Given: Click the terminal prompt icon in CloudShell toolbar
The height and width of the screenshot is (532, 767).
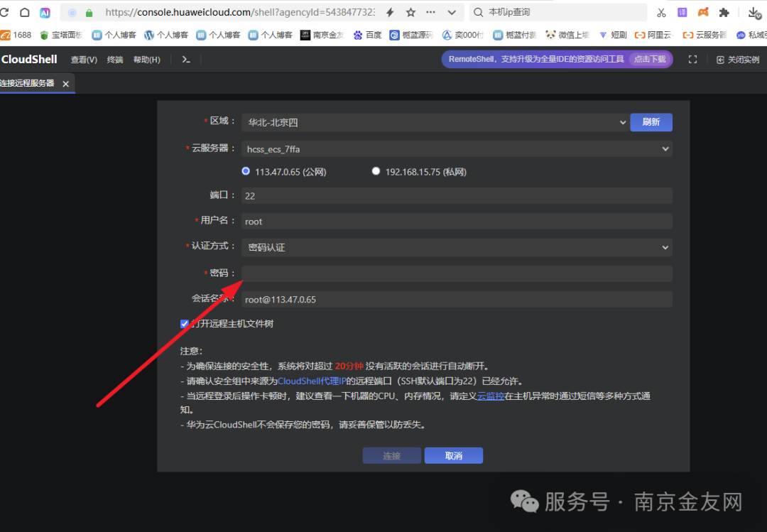Looking at the screenshot, I should [x=185, y=60].
